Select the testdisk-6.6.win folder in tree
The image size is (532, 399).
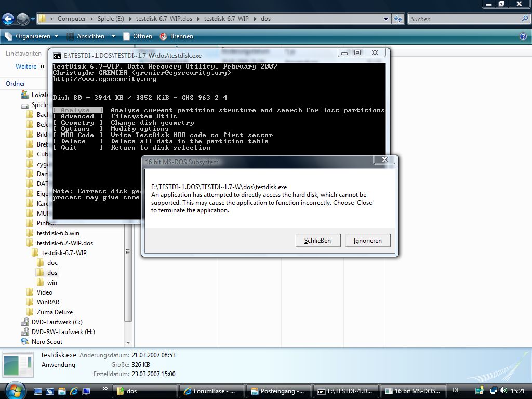(x=58, y=233)
